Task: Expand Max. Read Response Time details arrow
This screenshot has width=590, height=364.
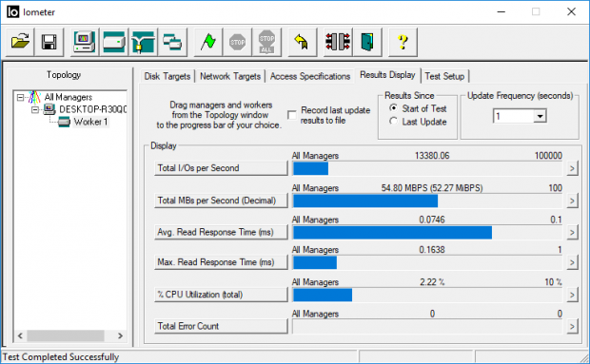Action: (572, 262)
